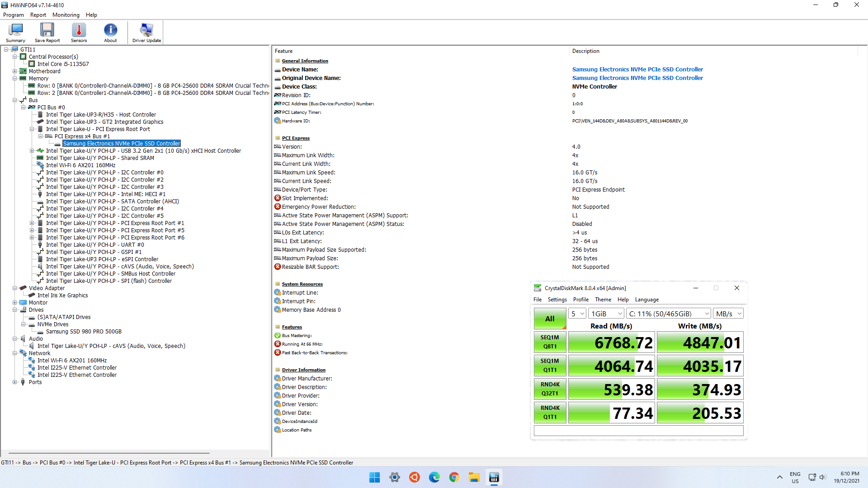The width and height of the screenshot is (868, 488).
Task: Open Driver Update toolbar icon
Action: (x=146, y=33)
